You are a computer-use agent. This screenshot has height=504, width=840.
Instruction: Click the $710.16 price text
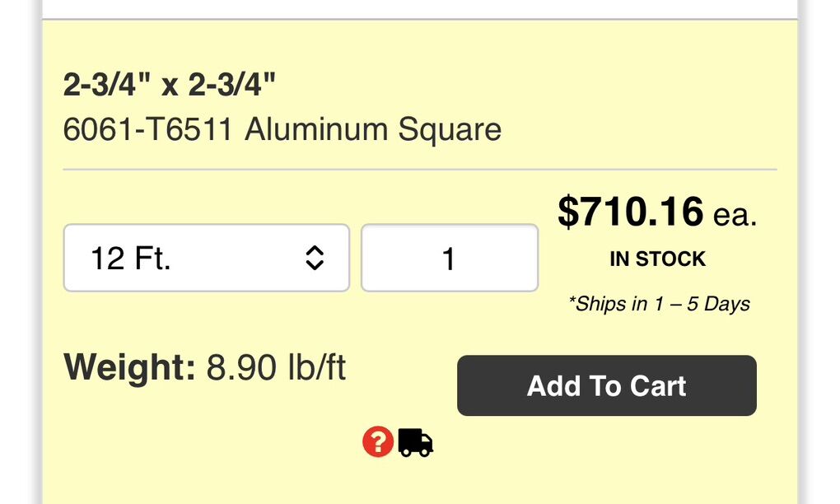[x=631, y=212]
